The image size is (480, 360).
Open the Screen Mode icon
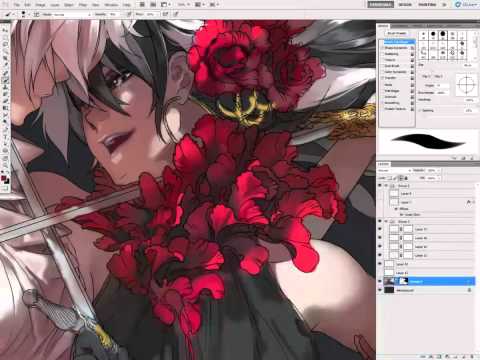coord(213,5)
